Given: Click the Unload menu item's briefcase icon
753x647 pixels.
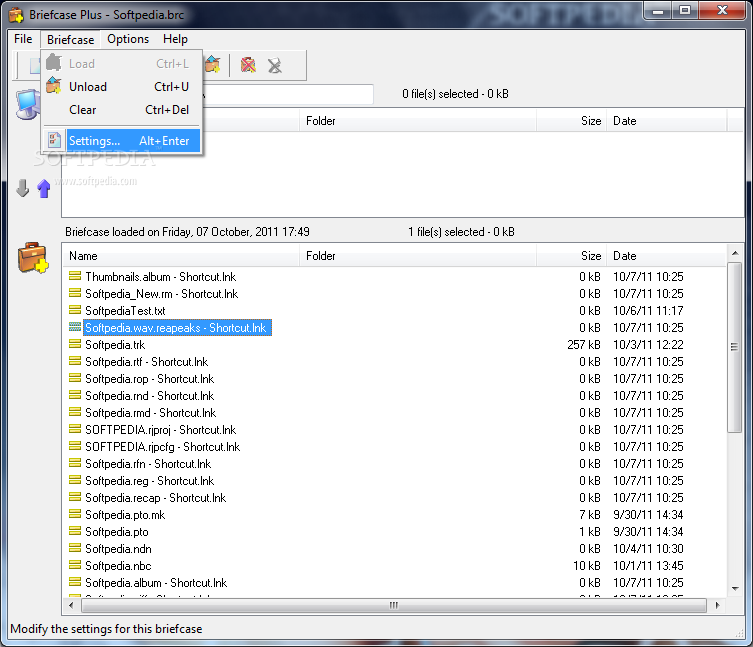Looking at the screenshot, I should pos(54,86).
